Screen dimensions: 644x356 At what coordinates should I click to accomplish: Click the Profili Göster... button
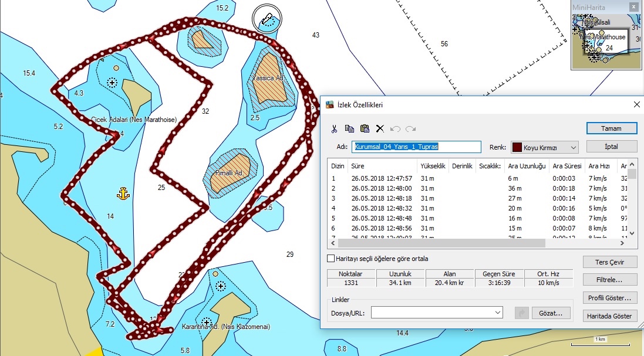(x=610, y=298)
